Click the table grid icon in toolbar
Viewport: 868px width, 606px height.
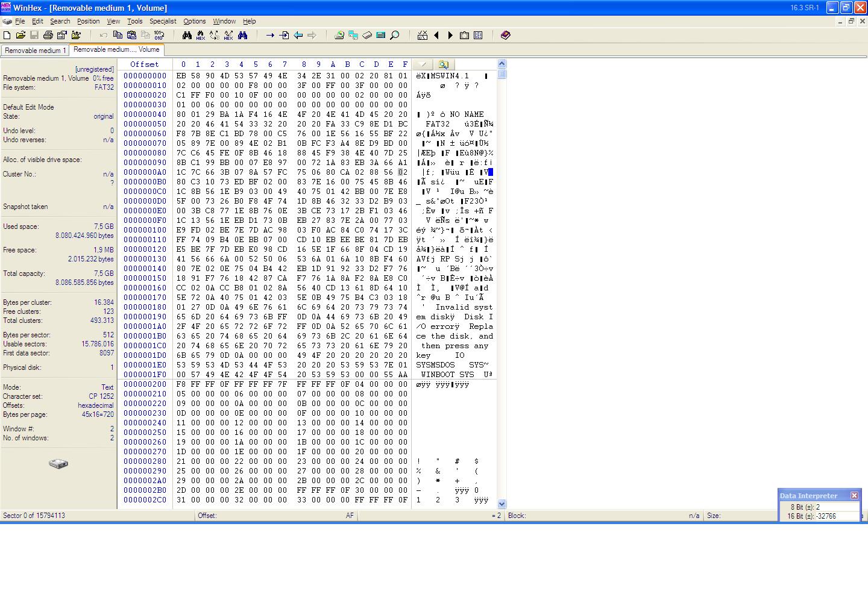[478, 36]
